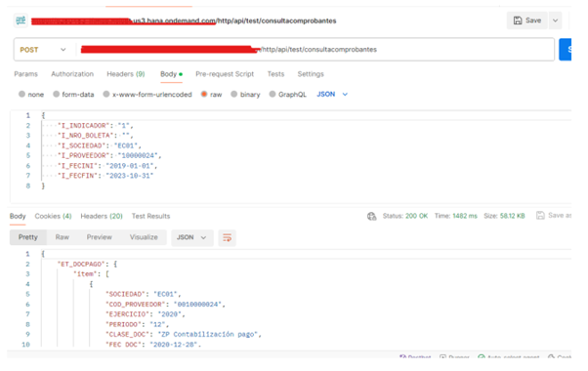This screenshot has height=371, width=588.
Task: Click the network globe icon near Status
Action: tap(371, 216)
